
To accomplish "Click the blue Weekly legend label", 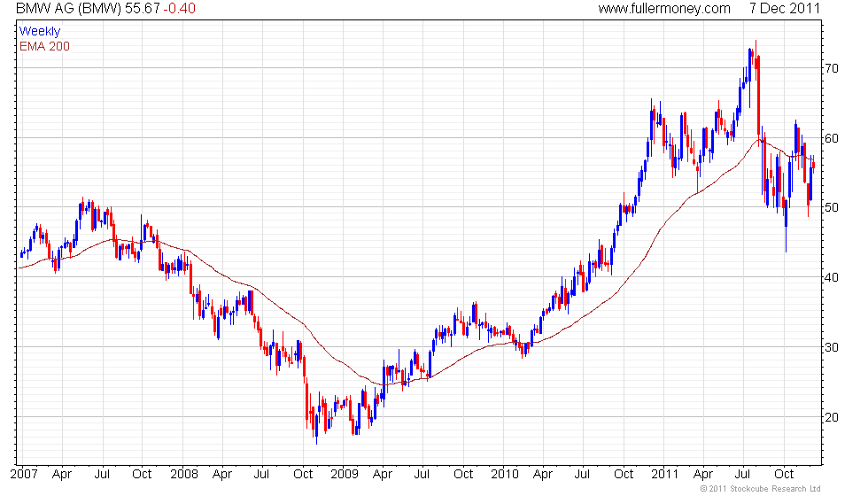I will click(39, 32).
